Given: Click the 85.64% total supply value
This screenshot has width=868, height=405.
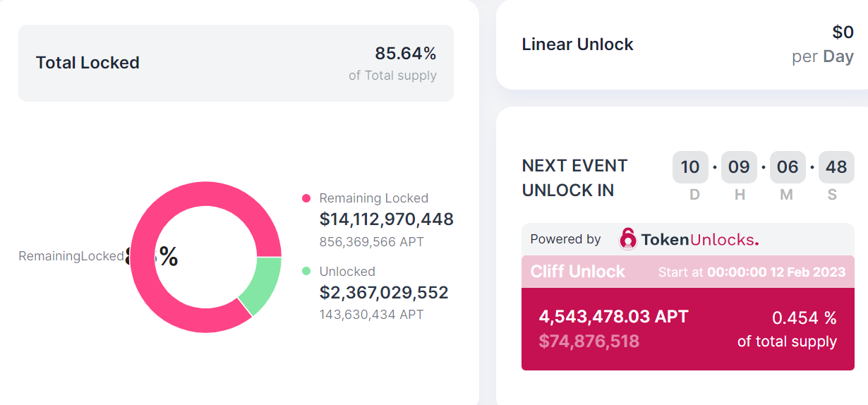Looking at the screenshot, I should (x=405, y=54).
